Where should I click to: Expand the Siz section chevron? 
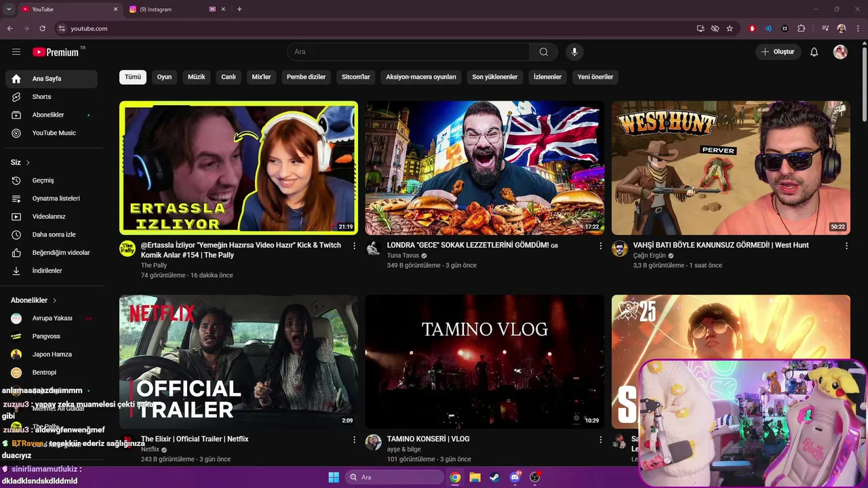pos(28,163)
